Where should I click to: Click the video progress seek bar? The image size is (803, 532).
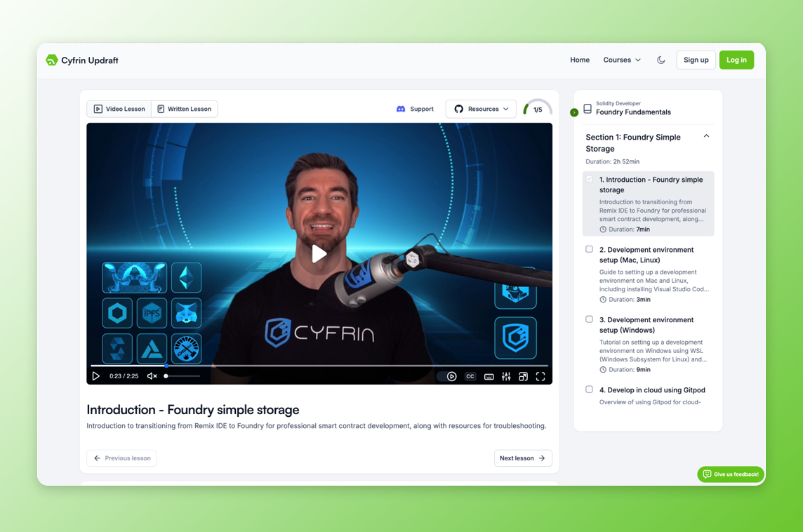pyautogui.click(x=319, y=366)
